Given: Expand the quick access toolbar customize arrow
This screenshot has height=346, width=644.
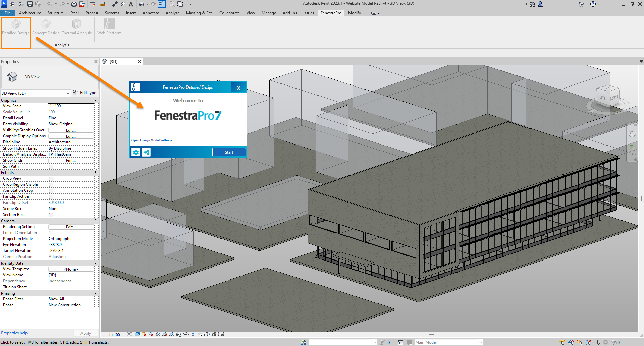Looking at the screenshot, I should [x=191, y=4].
